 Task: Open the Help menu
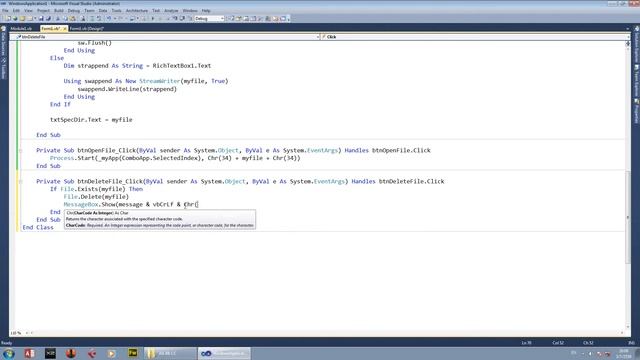coord(206,11)
